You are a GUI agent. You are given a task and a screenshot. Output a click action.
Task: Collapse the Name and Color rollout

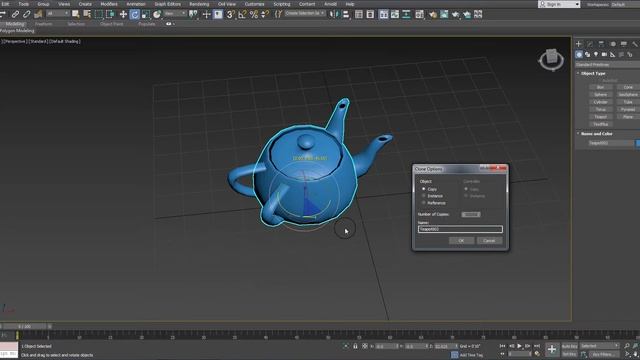coord(596,134)
